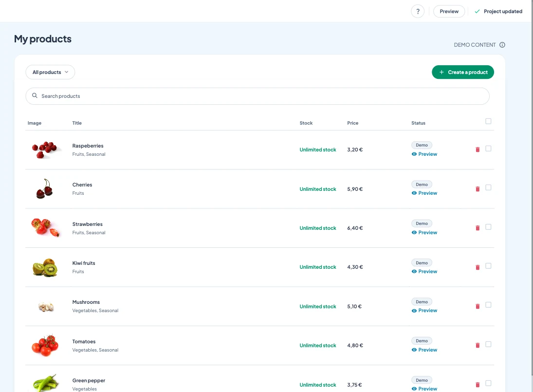This screenshot has width=533, height=392.
Task: Click the Kiwi fruits product title
Action: pos(84,263)
